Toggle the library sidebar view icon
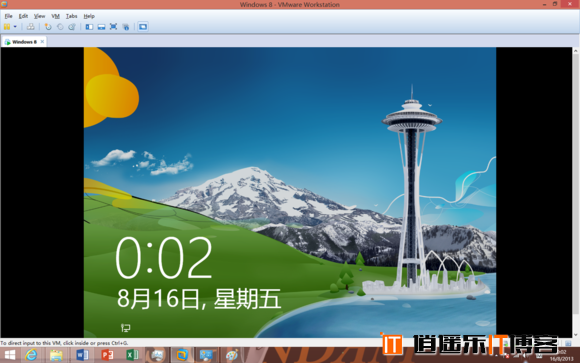This screenshot has height=363, width=580. [89, 27]
